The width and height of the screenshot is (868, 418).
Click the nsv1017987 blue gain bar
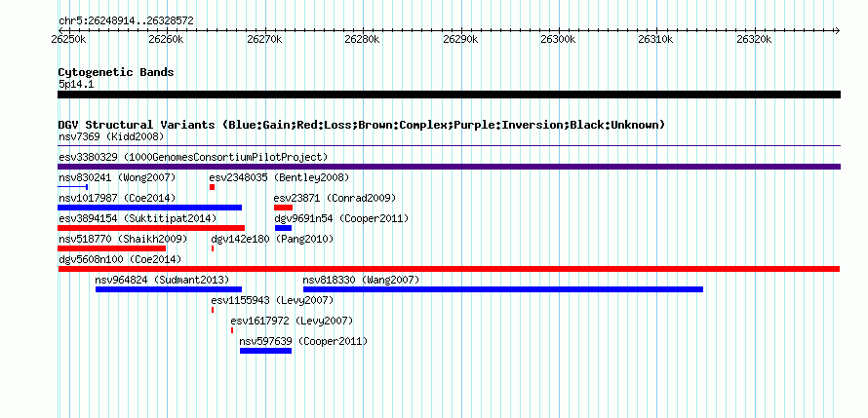pos(149,208)
